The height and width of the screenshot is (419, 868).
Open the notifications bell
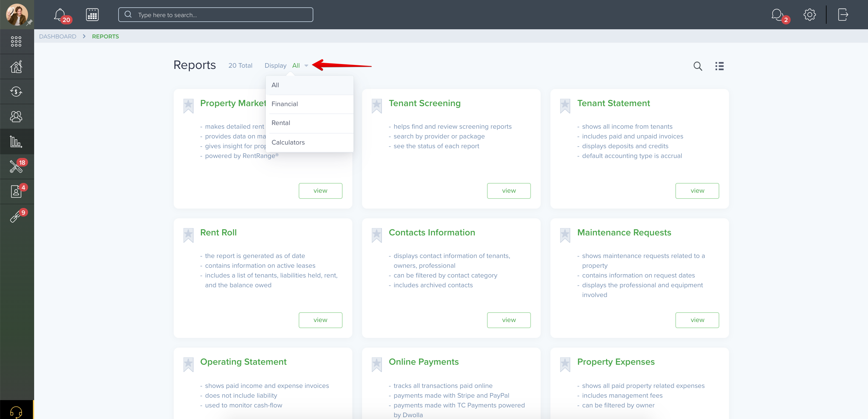(x=60, y=15)
